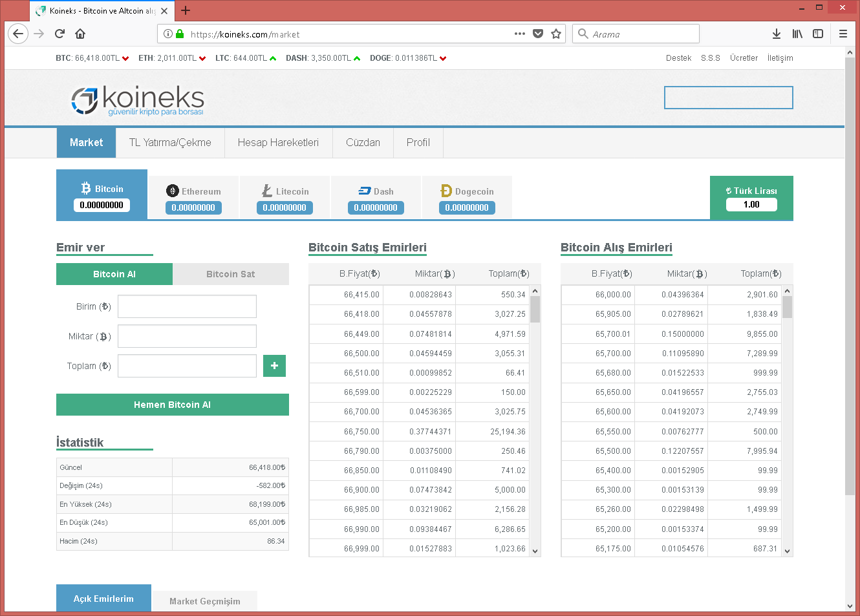Focus the Arama search box
The height and width of the screenshot is (616, 860).
point(636,34)
